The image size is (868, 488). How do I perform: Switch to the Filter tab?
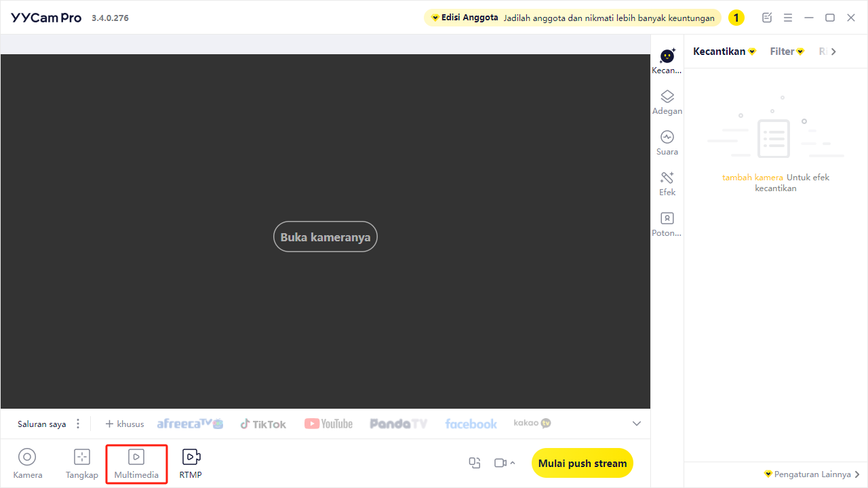point(787,52)
